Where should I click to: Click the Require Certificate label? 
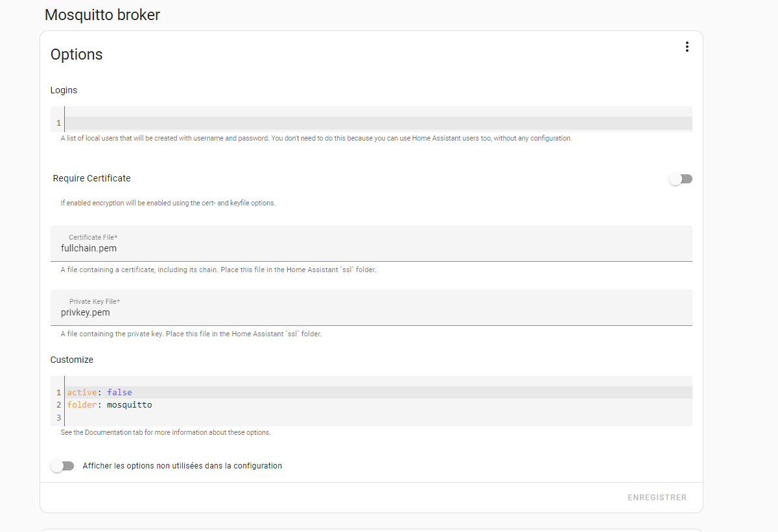click(x=91, y=178)
